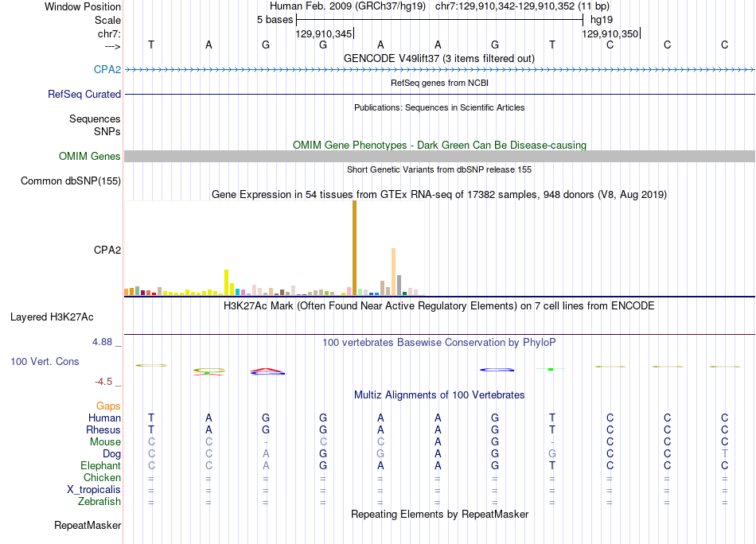Click the 129,910,350 position marker
Viewport: 756px width, 544px height.
tap(610, 33)
